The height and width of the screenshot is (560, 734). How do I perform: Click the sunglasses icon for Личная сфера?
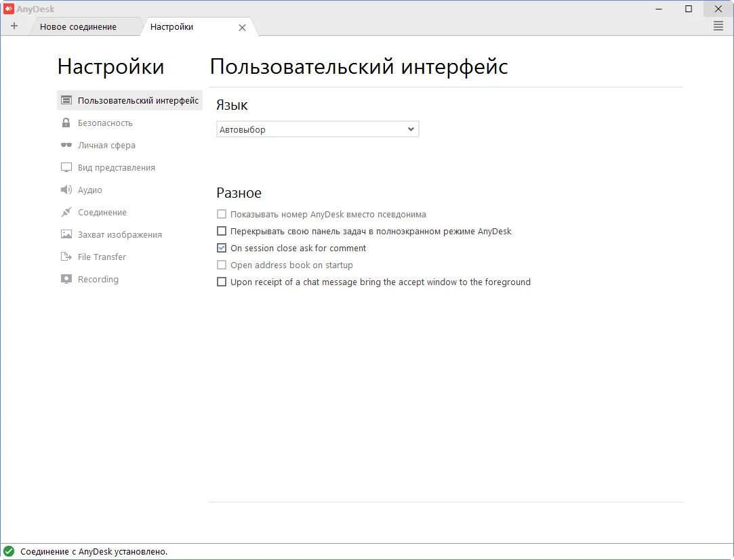pyautogui.click(x=66, y=146)
